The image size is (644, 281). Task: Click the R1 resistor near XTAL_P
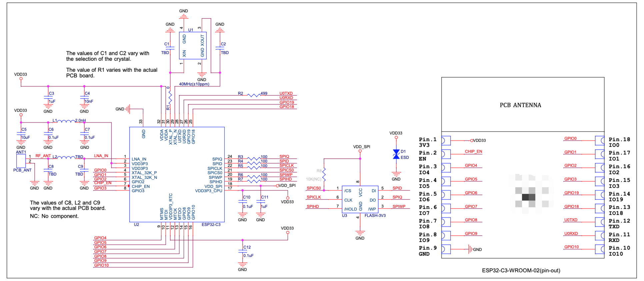(170, 97)
